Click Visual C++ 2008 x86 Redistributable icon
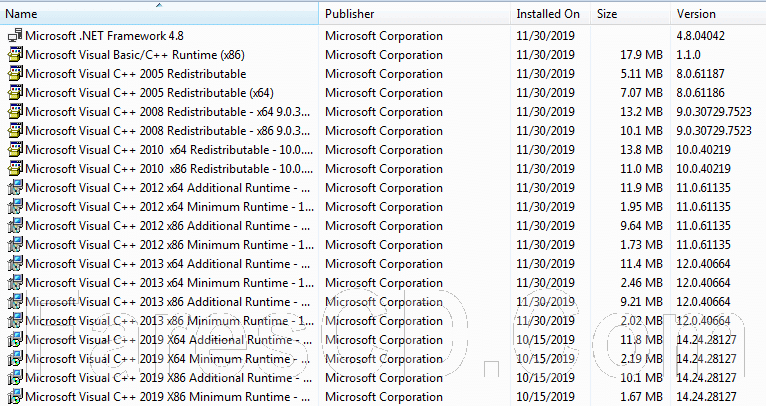 (15, 131)
